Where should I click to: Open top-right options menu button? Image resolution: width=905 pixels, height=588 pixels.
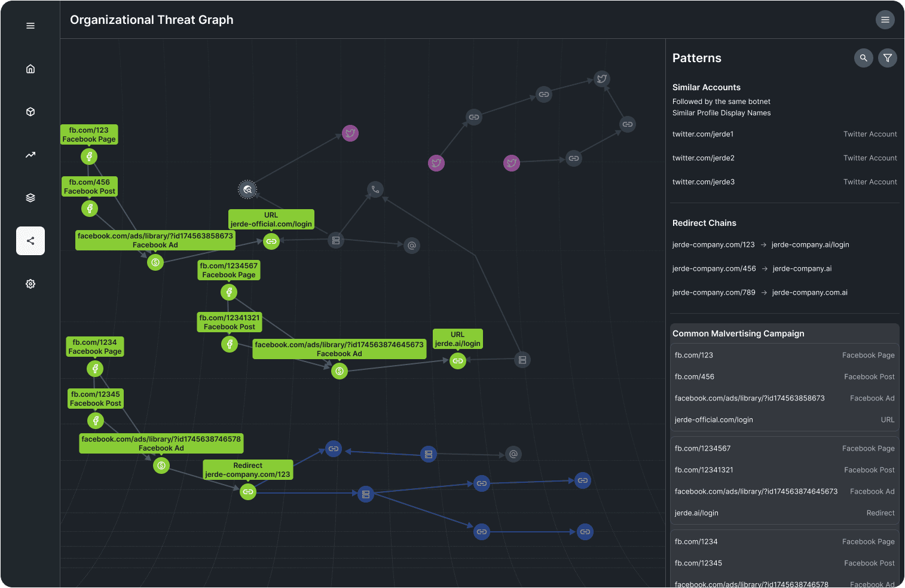pyautogui.click(x=885, y=20)
